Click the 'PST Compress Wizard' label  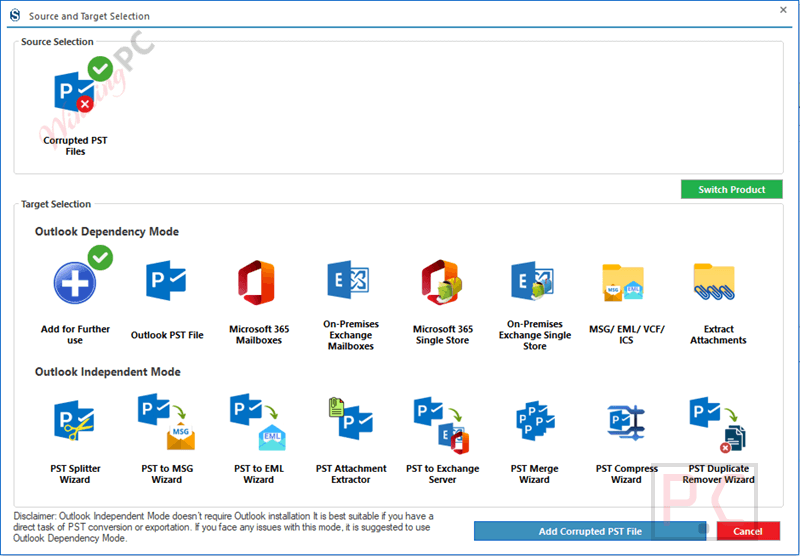pos(627,474)
